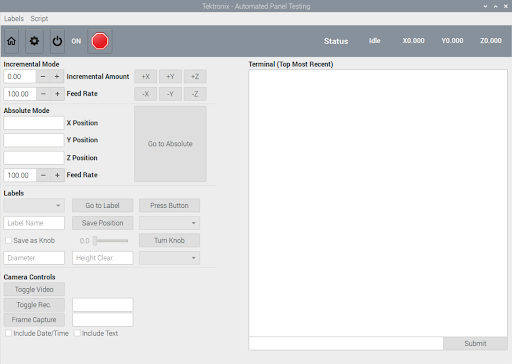Click the Diameter input field

point(34,258)
